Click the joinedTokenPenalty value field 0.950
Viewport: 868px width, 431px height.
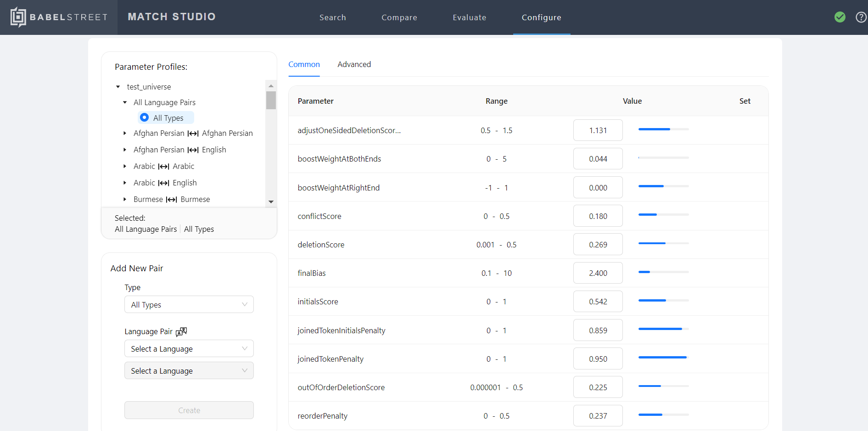coord(598,358)
